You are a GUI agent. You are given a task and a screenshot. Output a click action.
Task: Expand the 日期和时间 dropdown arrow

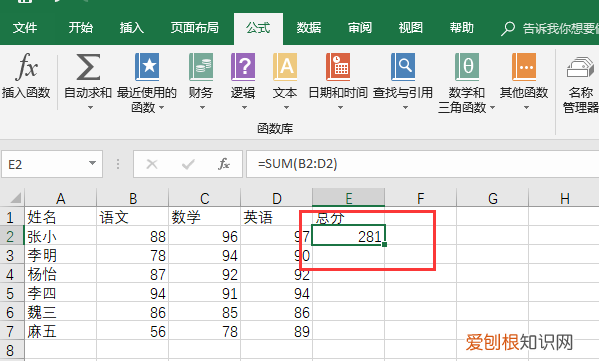click(340, 108)
